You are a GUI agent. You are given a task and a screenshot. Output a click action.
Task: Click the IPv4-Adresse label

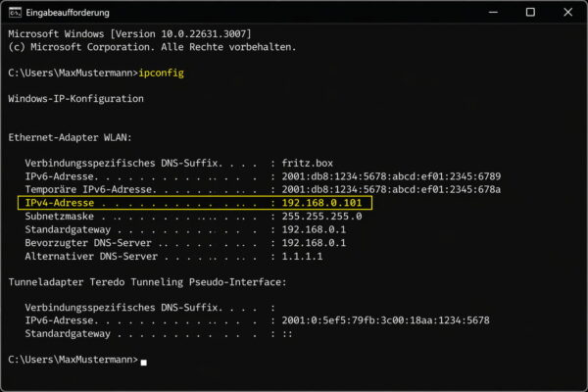59,203
